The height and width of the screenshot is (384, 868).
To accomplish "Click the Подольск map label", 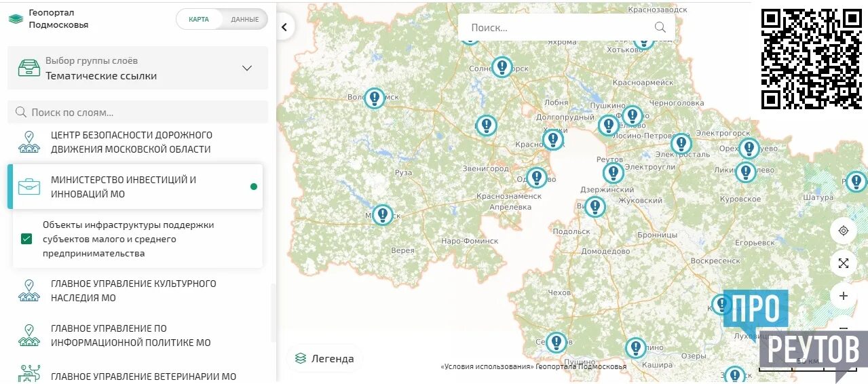I will click(x=571, y=231).
